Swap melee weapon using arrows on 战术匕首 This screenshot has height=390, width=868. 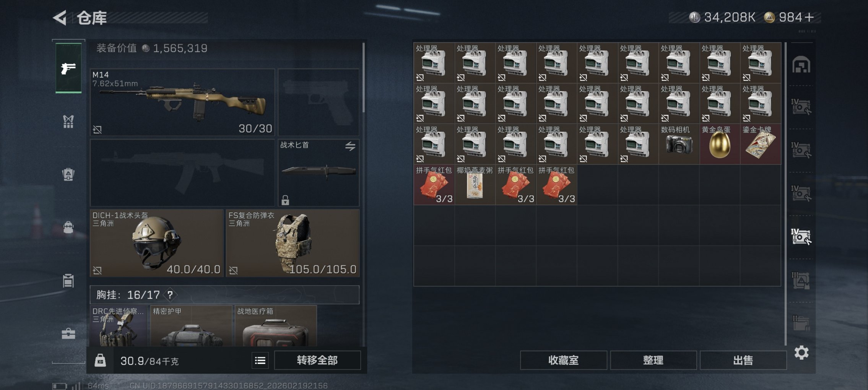coord(350,146)
